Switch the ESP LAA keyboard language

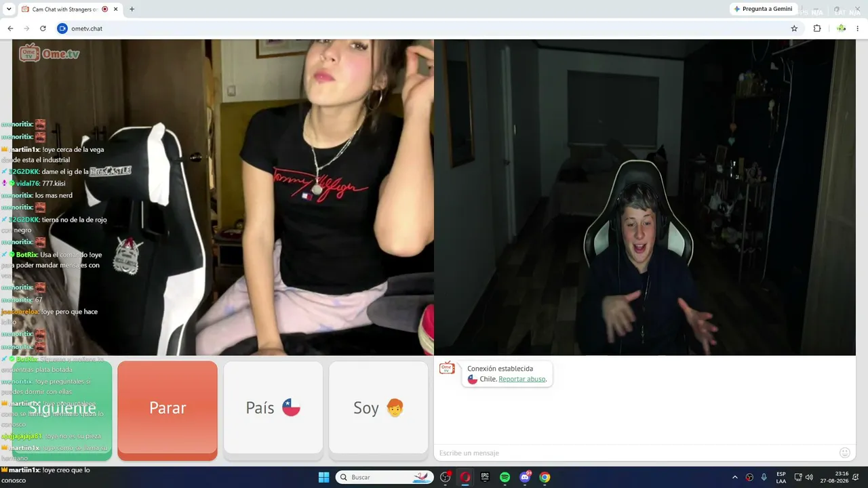click(x=781, y=477)
